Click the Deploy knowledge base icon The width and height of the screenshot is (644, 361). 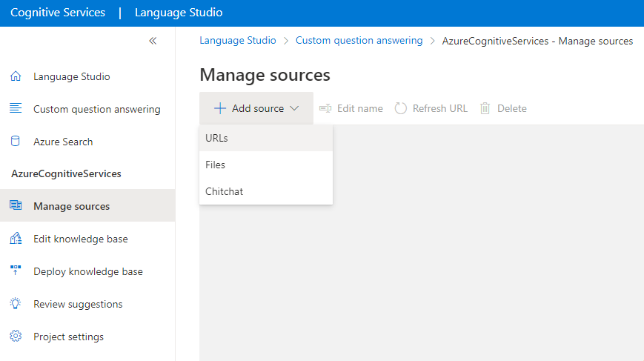click(x=16, y=270)
